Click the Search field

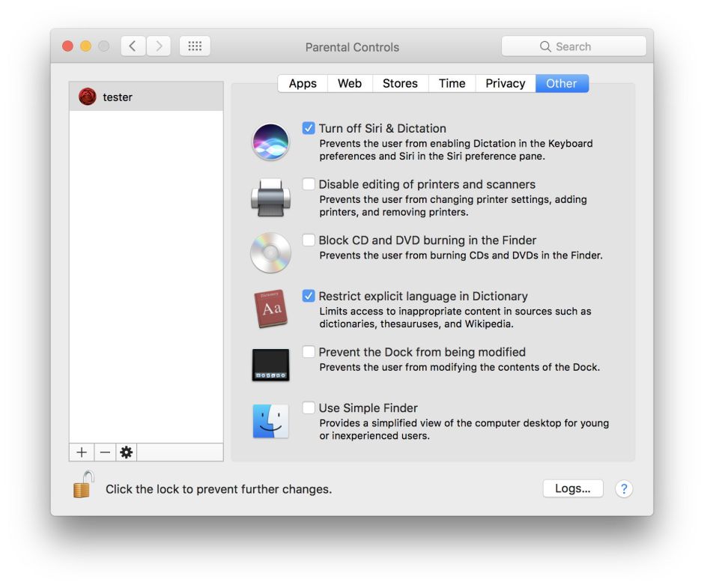(574, 46)
